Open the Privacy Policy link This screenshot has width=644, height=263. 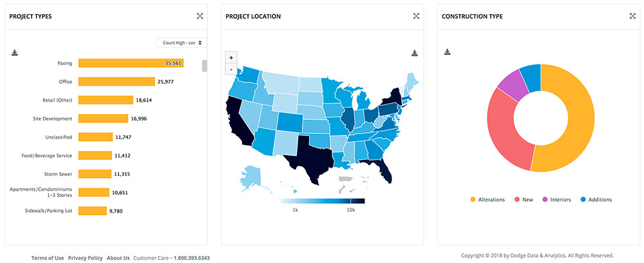[85, 258]
